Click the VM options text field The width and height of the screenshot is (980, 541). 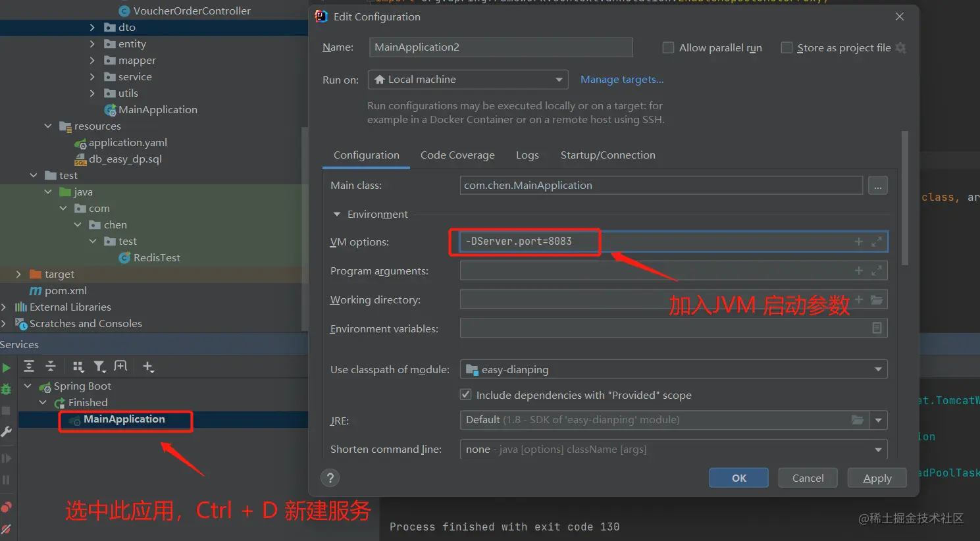click(673, 242)
